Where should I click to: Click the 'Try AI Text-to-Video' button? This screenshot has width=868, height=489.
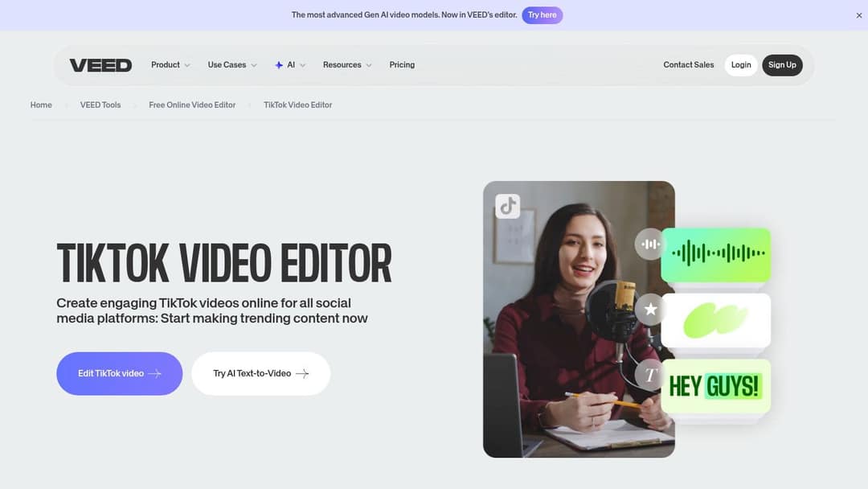click(260, 373)
